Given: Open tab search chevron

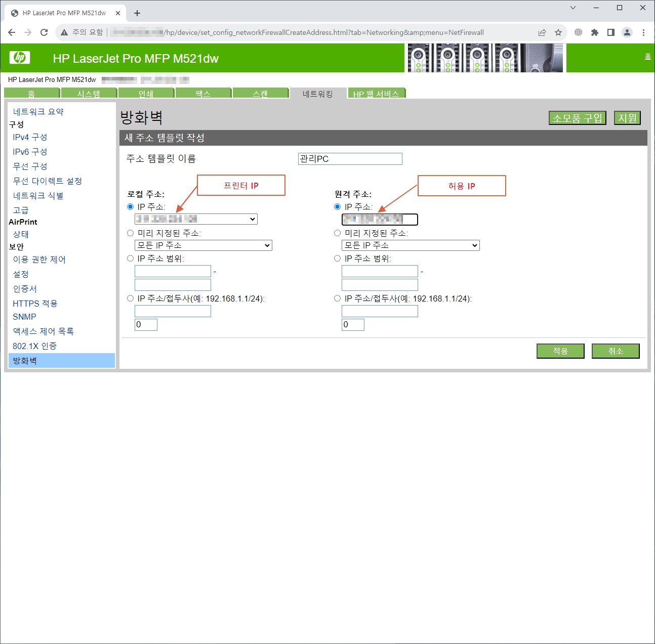Looking at the screenshot, I should click(573, 8).
